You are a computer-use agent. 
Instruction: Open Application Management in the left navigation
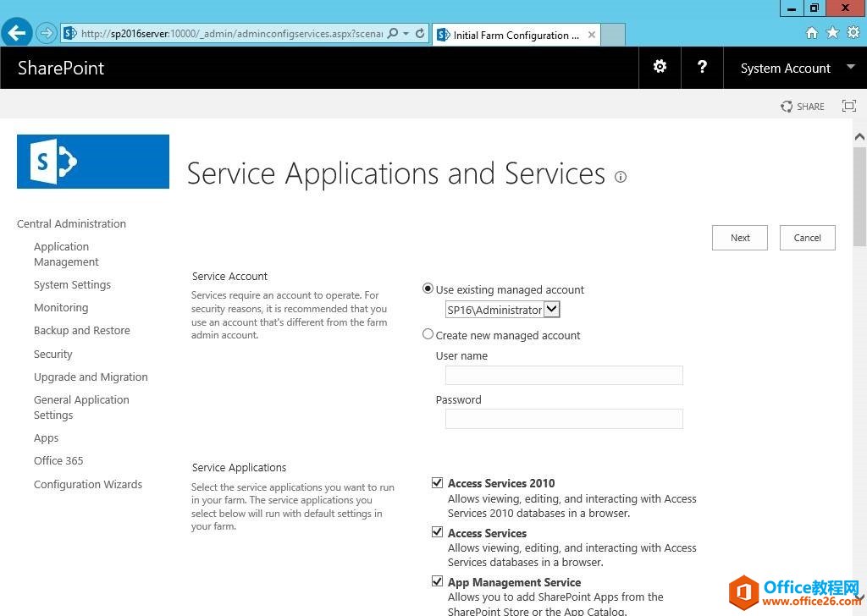(66, 254)
